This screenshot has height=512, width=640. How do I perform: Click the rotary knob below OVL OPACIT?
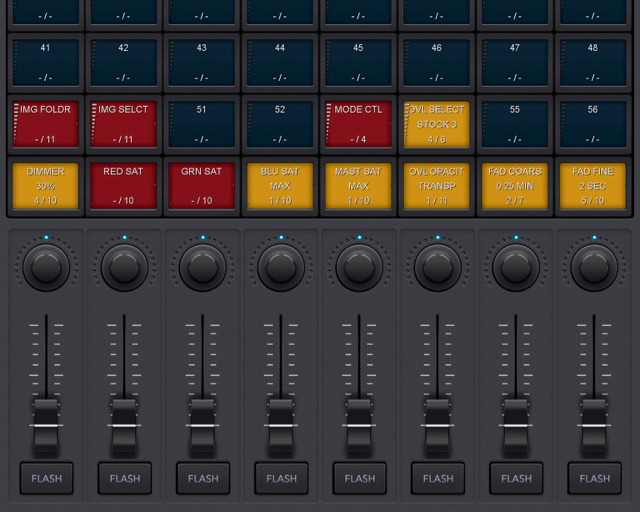point(438,267)
